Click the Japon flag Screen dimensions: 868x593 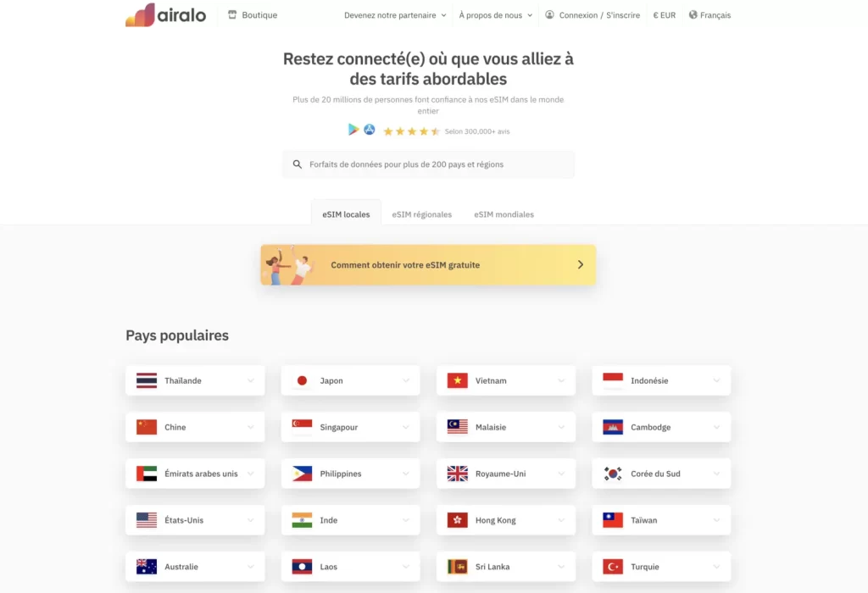pyautogui.click(x=303, y=380)
